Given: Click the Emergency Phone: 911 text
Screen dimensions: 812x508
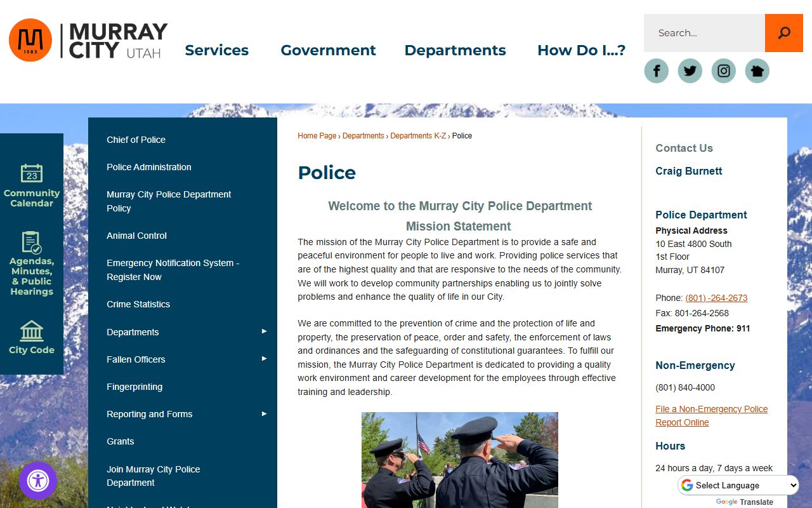Looking at the screenshot, I should click(703, 328).
